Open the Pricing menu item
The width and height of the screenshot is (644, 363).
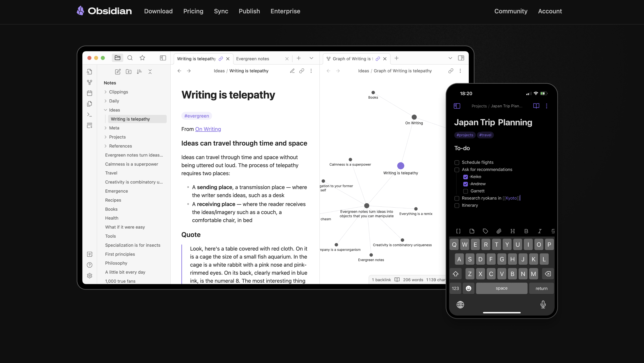(193, 11)
